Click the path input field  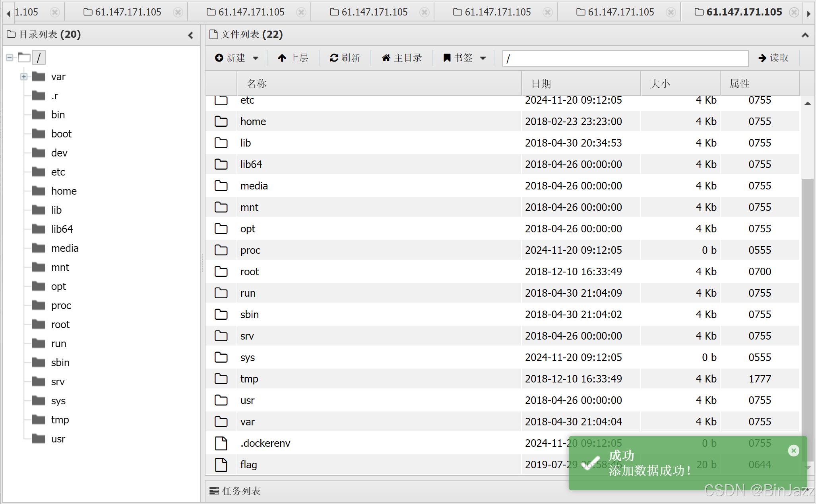625,58
